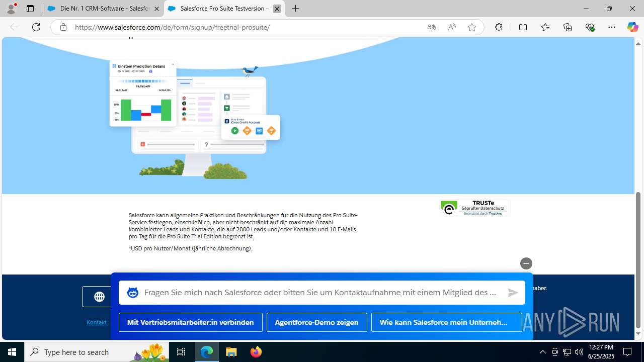Click scrollbar up arrow
The height and width of the screenshot is (362, 644).
[638, 44]
